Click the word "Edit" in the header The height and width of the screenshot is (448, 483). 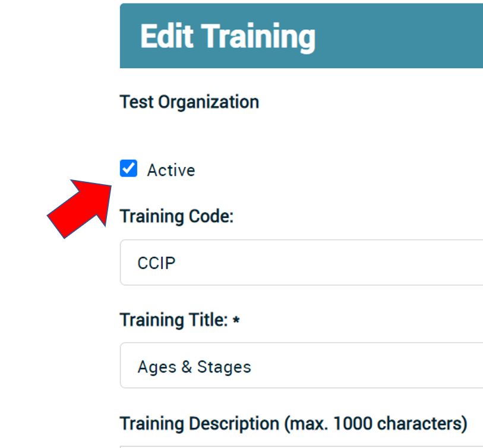[x=167, y=36]
